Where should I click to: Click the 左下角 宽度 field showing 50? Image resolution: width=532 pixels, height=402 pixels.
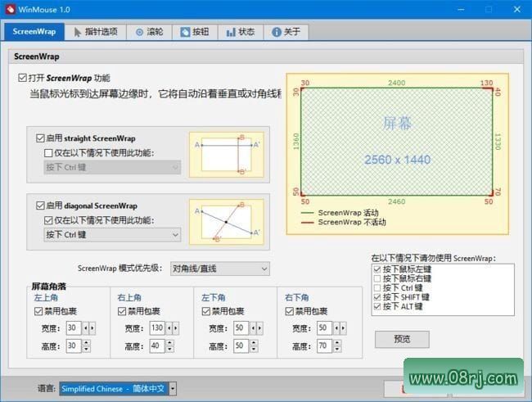(x=241, y=328)
